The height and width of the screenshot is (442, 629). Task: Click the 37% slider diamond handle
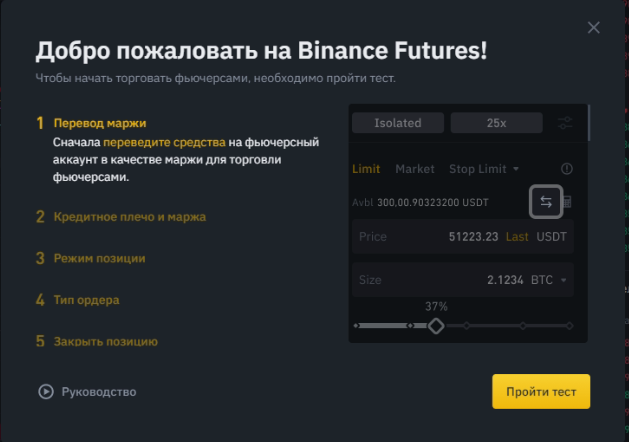point(435,326)
